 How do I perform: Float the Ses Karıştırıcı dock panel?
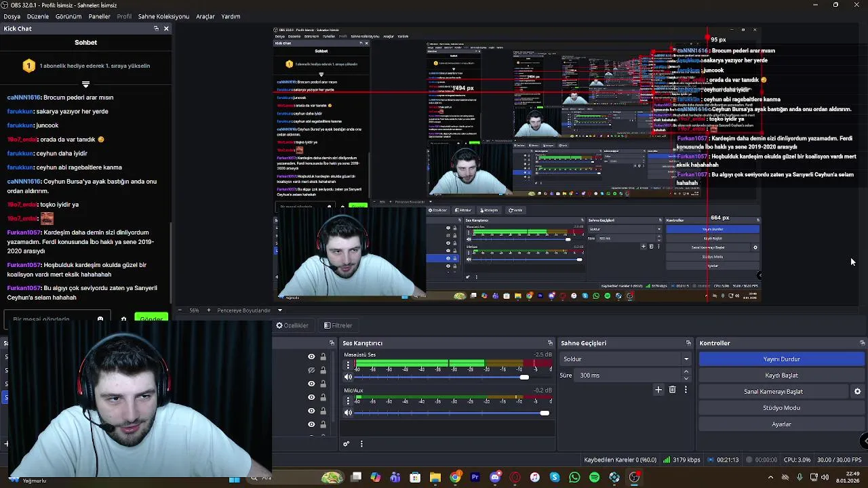point(550,343)
